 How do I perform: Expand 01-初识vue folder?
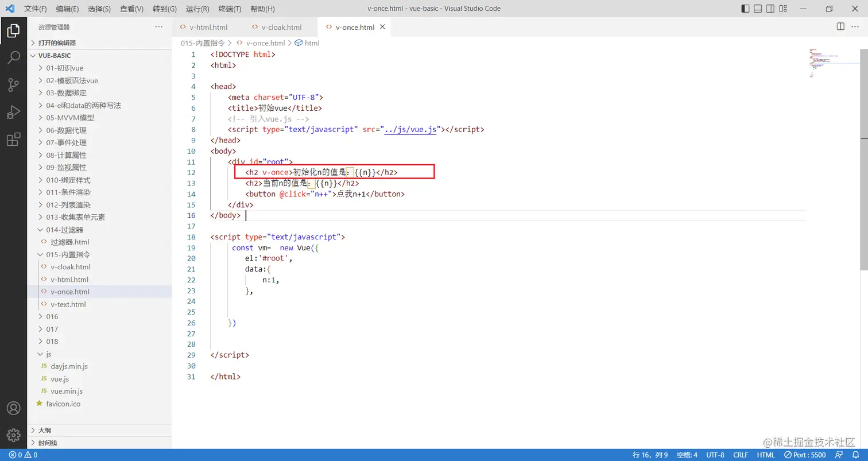point(100,68)
